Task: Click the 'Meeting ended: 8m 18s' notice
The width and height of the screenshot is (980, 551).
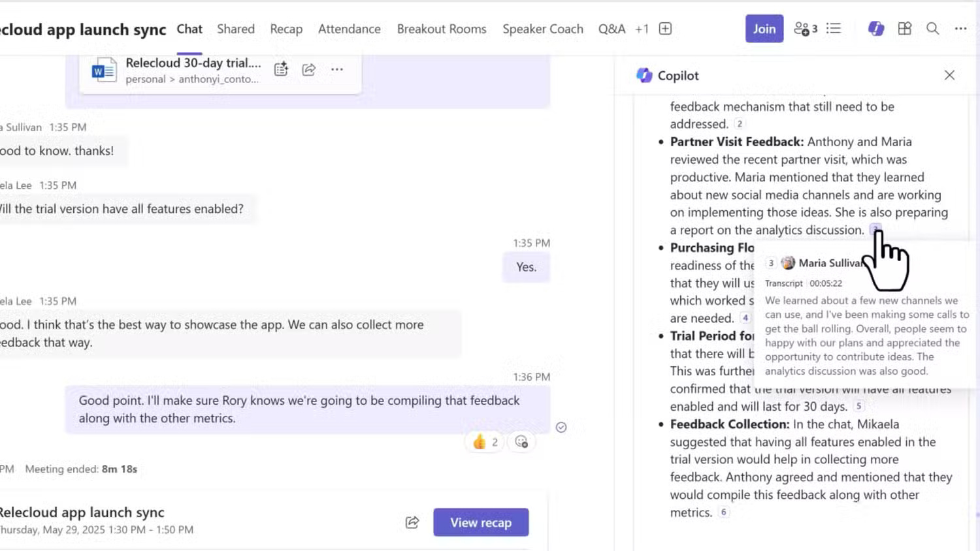Action: click(81, 469)
